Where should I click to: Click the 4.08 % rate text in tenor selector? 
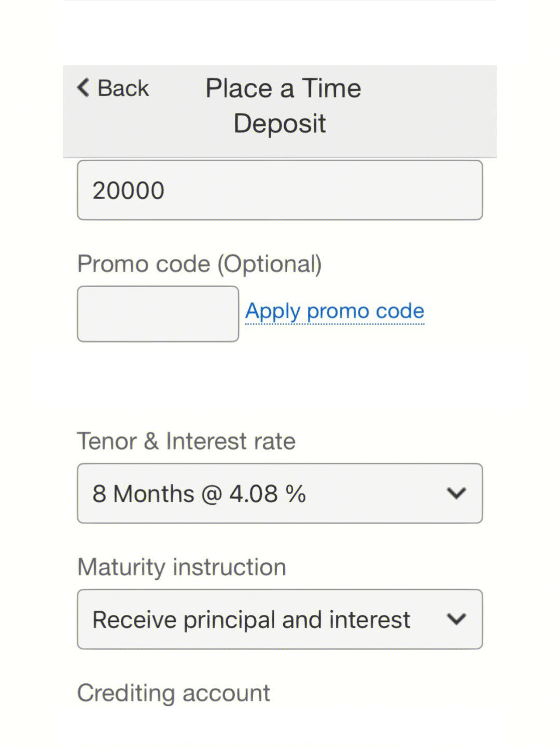(x=268, y=494)
